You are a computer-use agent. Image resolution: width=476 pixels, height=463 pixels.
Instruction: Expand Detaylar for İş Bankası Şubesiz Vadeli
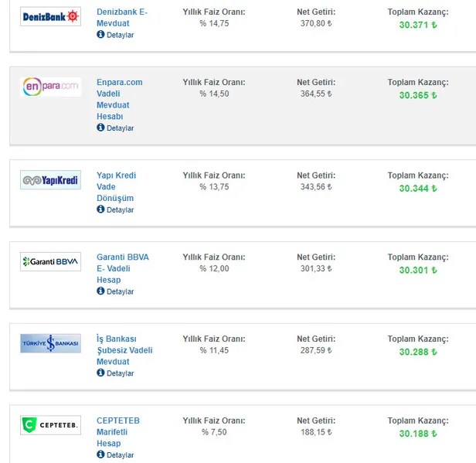pos(120,373)
